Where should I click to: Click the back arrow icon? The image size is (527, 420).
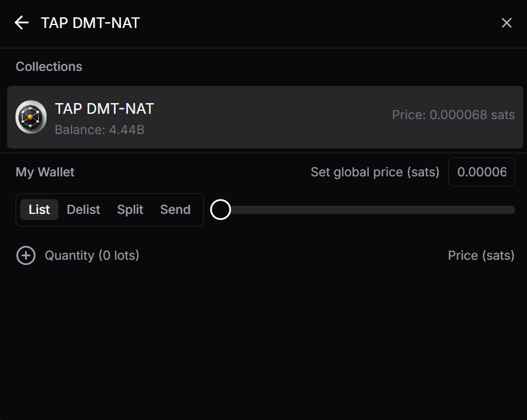(21, 23)
